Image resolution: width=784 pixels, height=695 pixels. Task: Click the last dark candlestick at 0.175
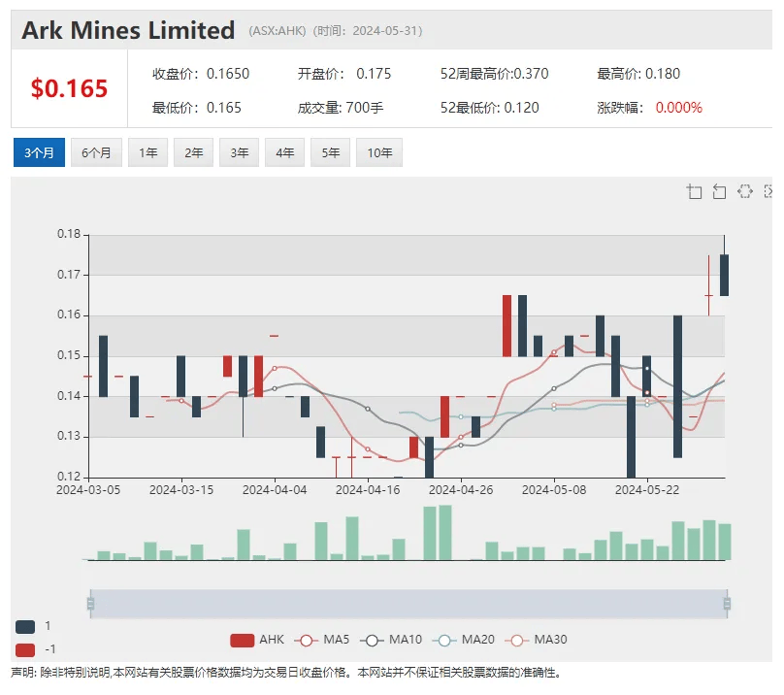coord(724,276)
